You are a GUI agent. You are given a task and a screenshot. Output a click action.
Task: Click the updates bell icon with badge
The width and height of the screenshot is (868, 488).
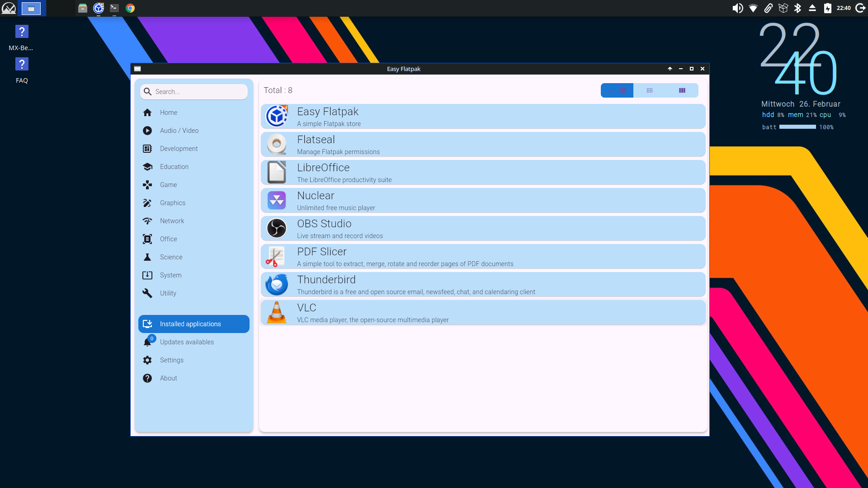(x=148, y=341)
